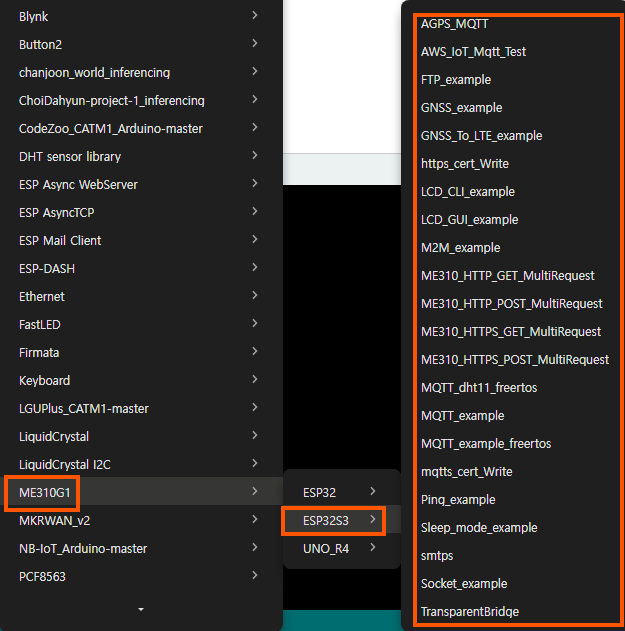Open LiquidCrystal examples submenu

click(141, 436)
